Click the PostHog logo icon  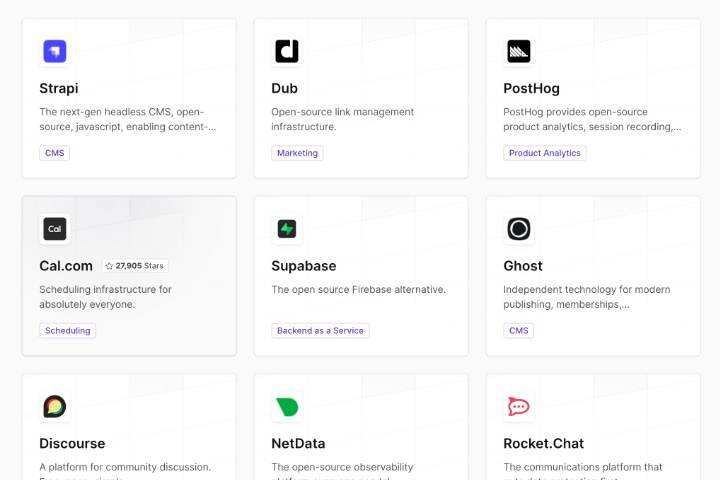518,51
